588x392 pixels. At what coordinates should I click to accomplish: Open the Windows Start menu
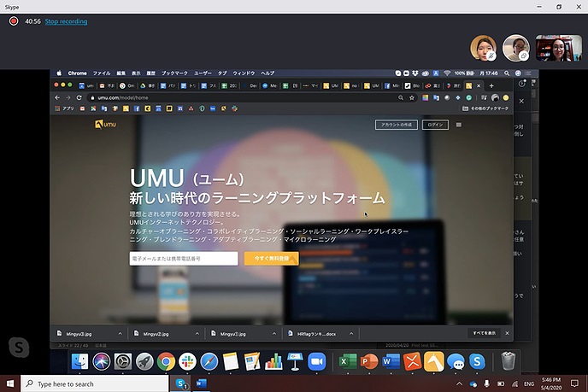(x=10, y=383)
